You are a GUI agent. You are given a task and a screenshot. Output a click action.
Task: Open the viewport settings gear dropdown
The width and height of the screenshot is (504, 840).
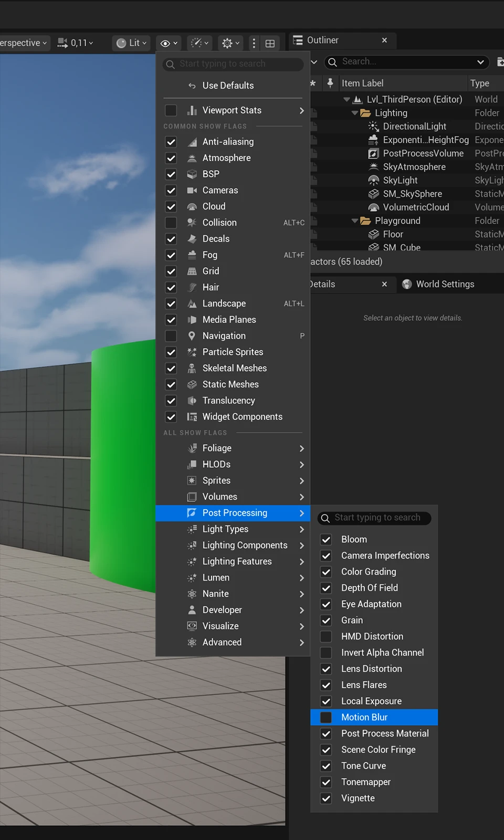[230, 43]
